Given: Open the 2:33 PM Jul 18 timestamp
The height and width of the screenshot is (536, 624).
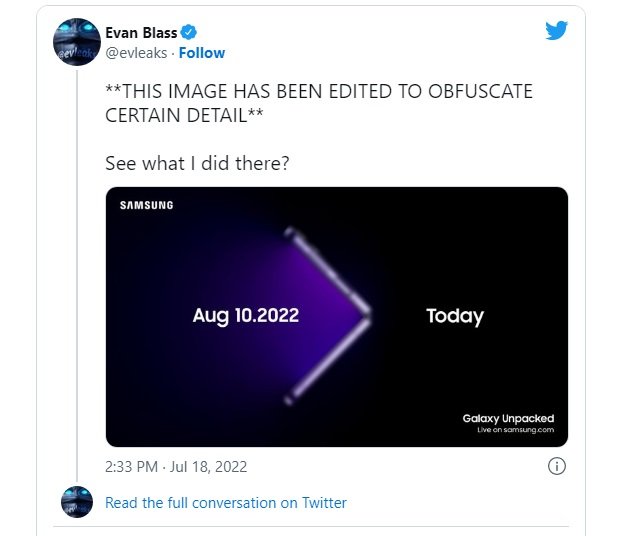Looking at the screenshot, I should (x=176, y=466).
